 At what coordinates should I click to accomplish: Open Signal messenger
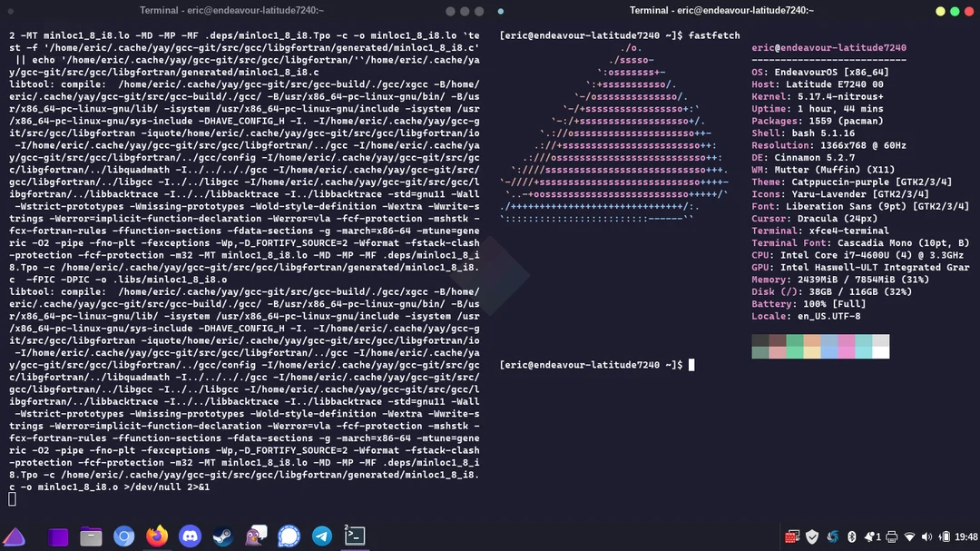coord(288,536)
